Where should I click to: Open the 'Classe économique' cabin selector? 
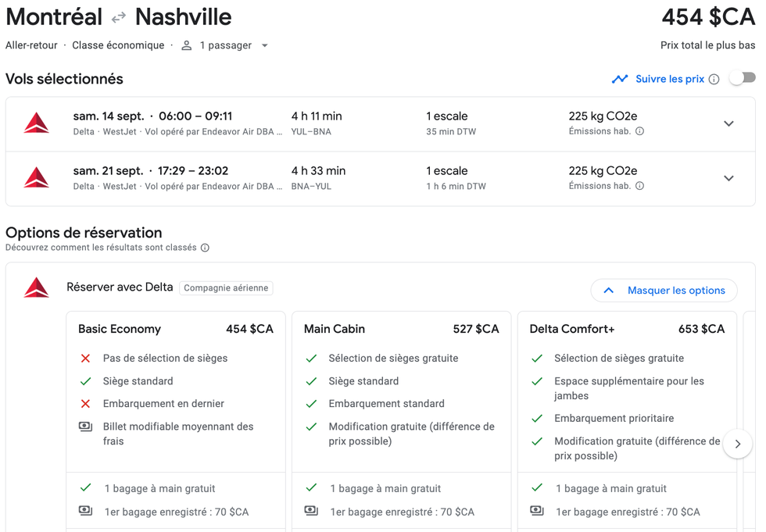click(118, 45)
